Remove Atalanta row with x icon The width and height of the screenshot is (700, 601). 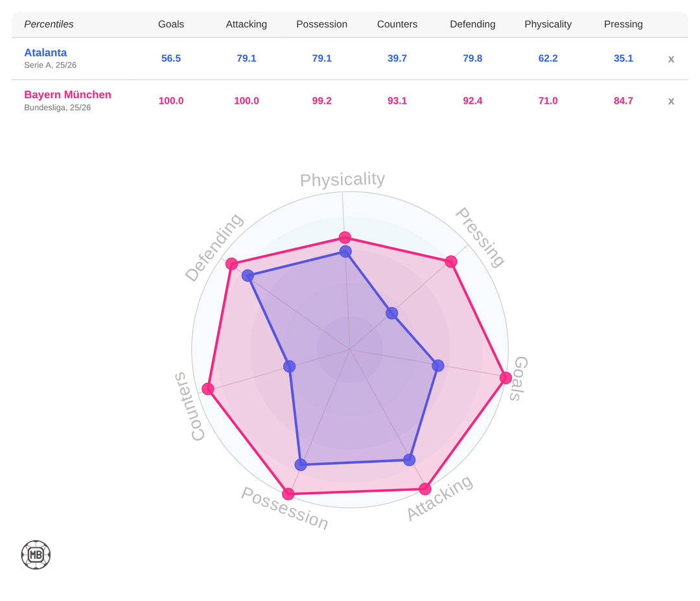(x=671, y=59)
